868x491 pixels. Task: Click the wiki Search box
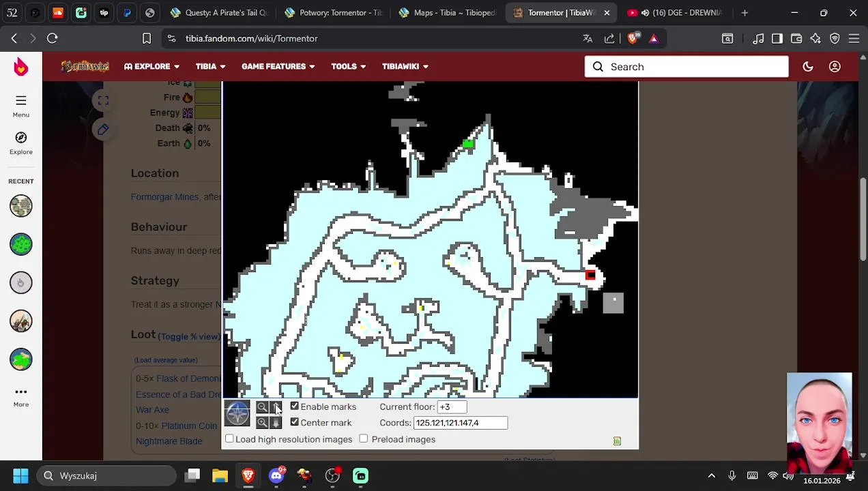[686, 67]
